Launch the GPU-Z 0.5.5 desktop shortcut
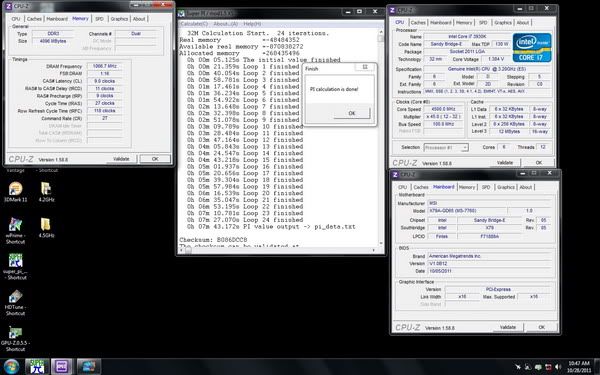This screenshot has width=600, height=375. pyautogui.click(x=15, y=338)
